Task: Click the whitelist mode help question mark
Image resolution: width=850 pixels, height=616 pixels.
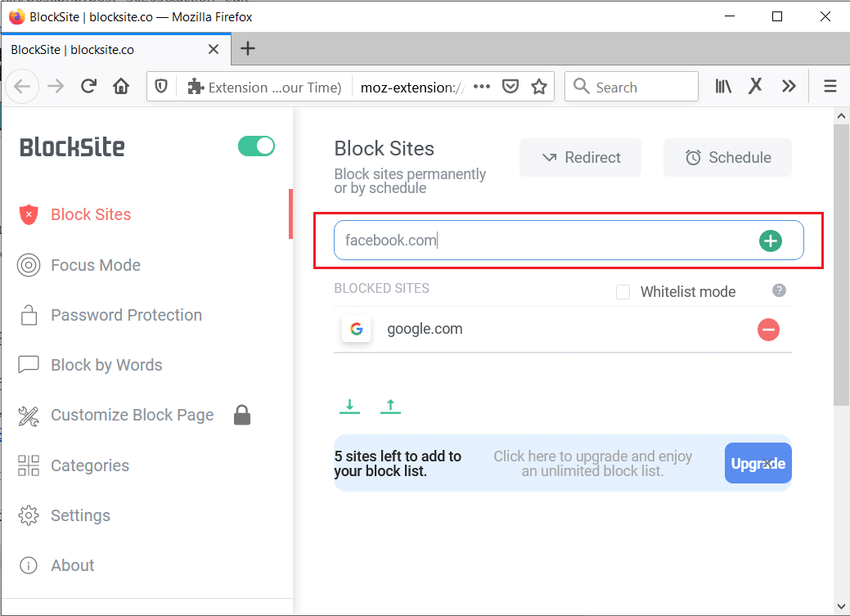Action: (779, 290)
